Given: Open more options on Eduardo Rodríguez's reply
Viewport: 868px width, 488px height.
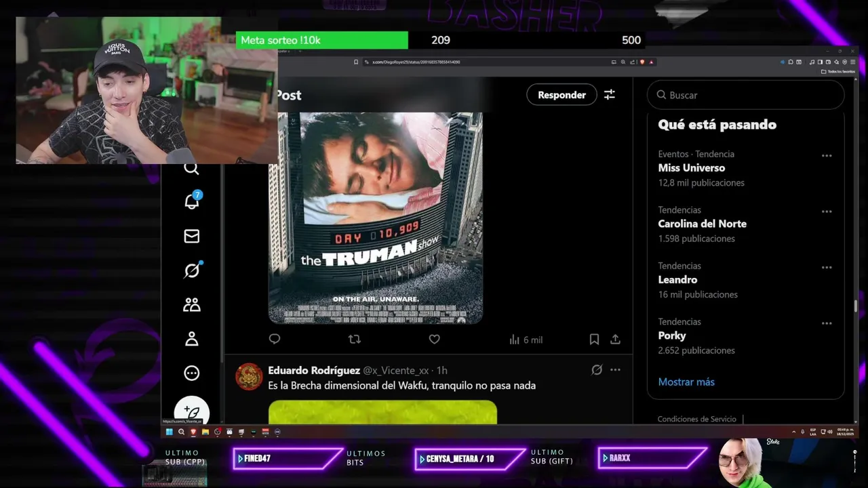Looking at the screenshot, I should (615, 370).
